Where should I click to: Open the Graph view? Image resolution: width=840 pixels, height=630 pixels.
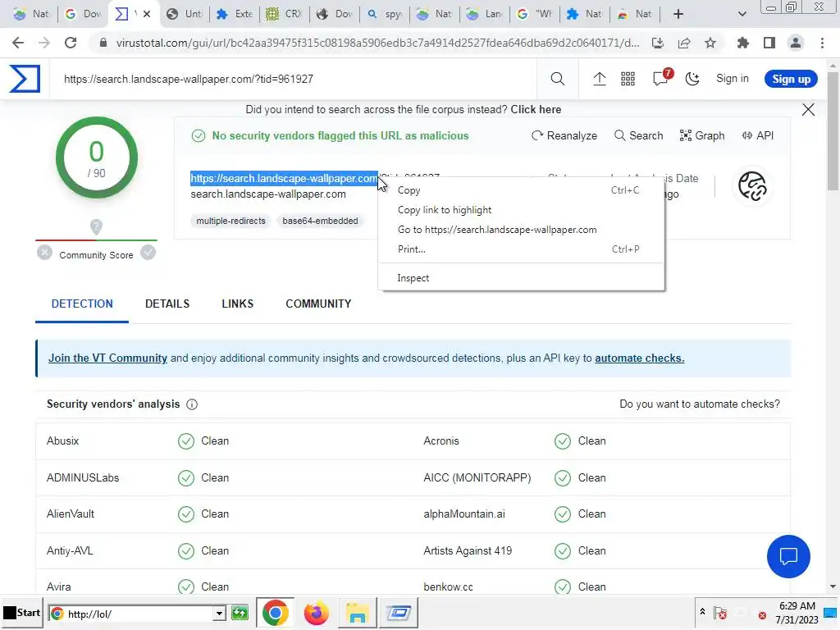click(x=702, y=135)
